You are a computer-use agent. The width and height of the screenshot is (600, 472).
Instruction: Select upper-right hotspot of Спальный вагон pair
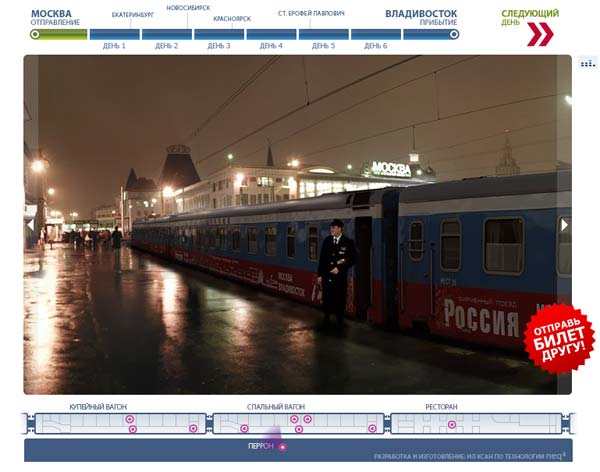(307, 419)
